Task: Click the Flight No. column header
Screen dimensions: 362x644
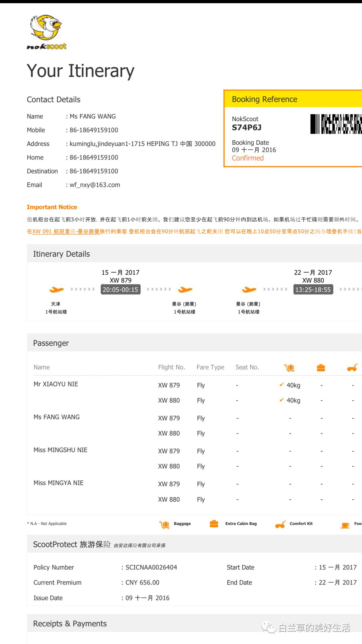Action: tap(171, 367)
